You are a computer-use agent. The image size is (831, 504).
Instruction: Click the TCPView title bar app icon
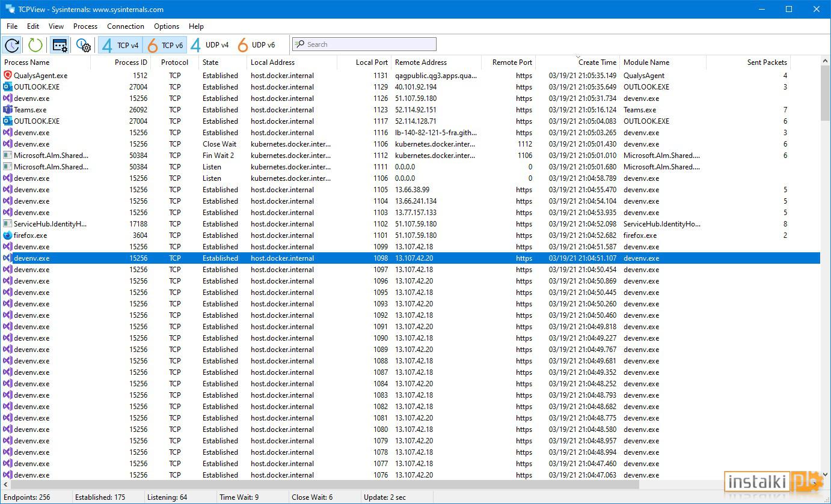click(10, 9)
